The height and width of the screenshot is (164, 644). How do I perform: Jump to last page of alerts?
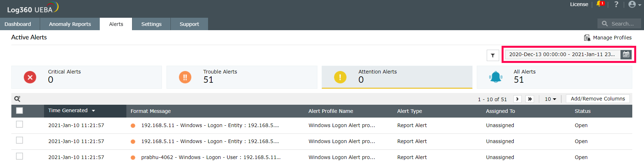point(530,99)
